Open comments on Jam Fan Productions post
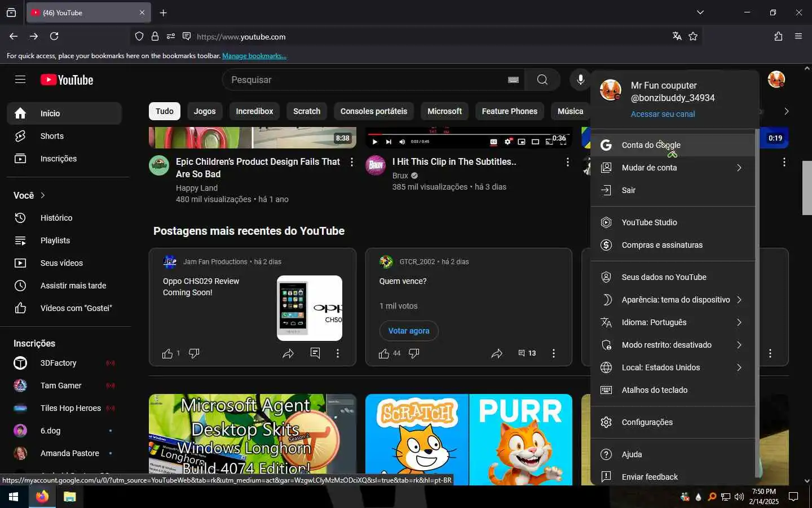The image size is (812, 508). pyautogui.click(x=315, y=353)
